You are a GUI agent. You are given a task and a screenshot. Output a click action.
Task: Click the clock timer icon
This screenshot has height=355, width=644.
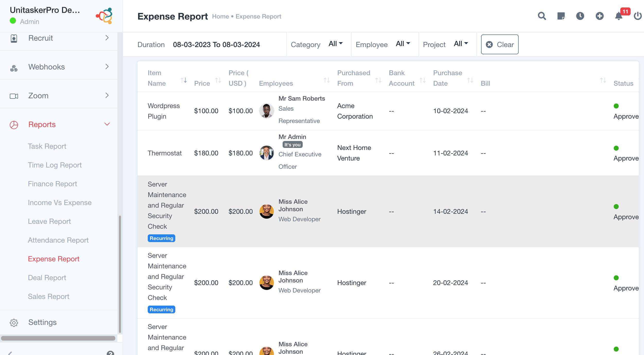pos(580,16)
